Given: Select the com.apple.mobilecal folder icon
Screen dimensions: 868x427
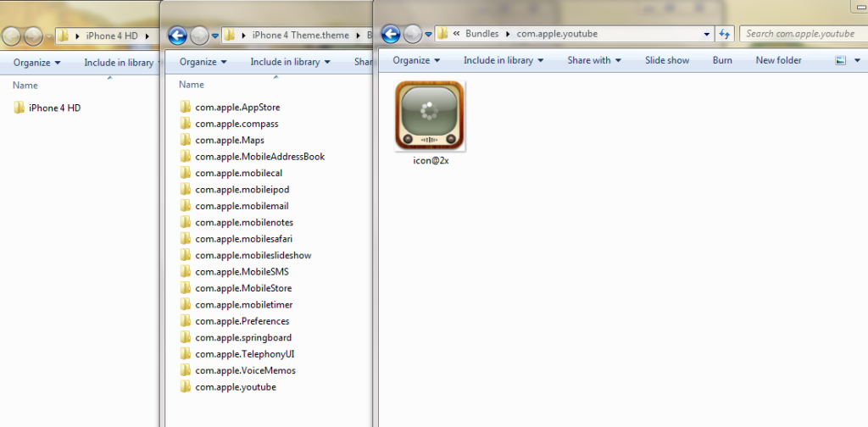Looking at the screenshot, I should pos(186,173).
